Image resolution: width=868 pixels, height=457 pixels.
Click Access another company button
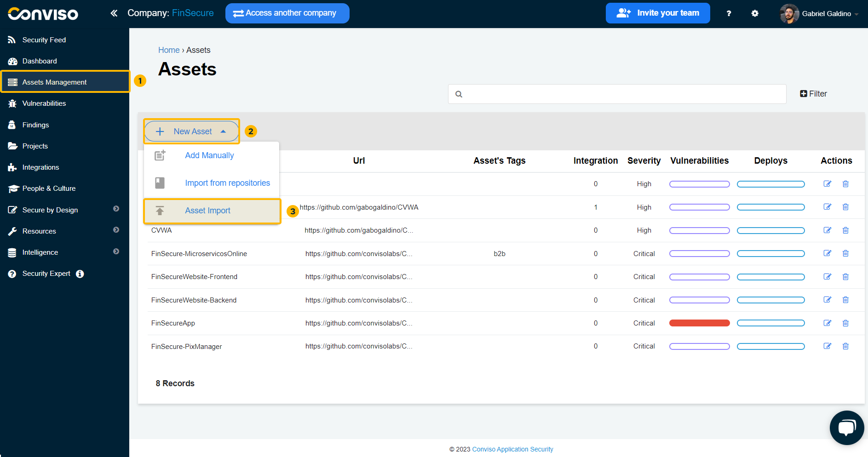(x=287, y=13)
